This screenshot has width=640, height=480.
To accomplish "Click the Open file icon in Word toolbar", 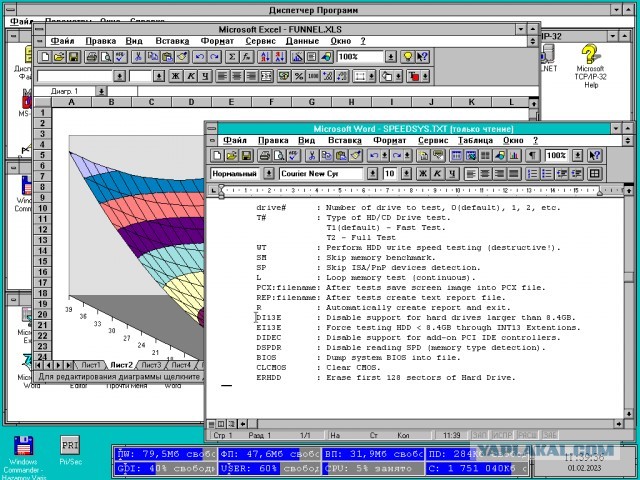I will click(231, 156).
